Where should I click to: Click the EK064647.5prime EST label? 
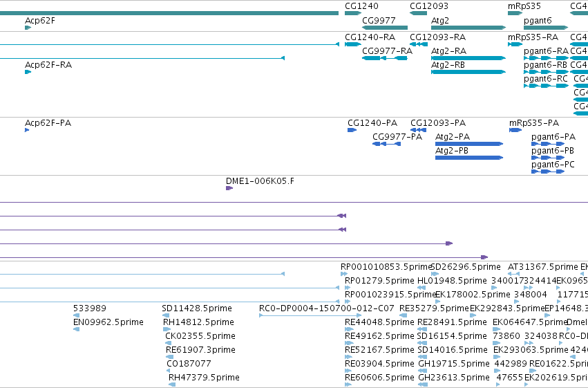(x=529, y=322)
